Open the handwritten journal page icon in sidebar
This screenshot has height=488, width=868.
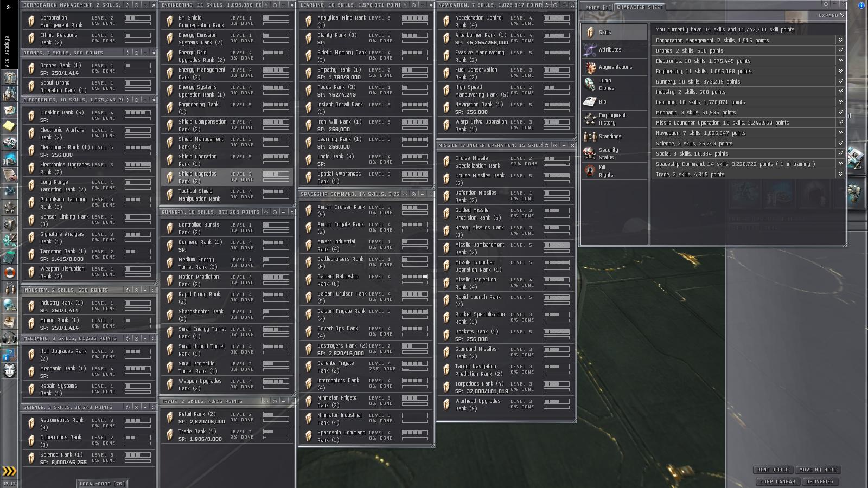coord(9,175)
